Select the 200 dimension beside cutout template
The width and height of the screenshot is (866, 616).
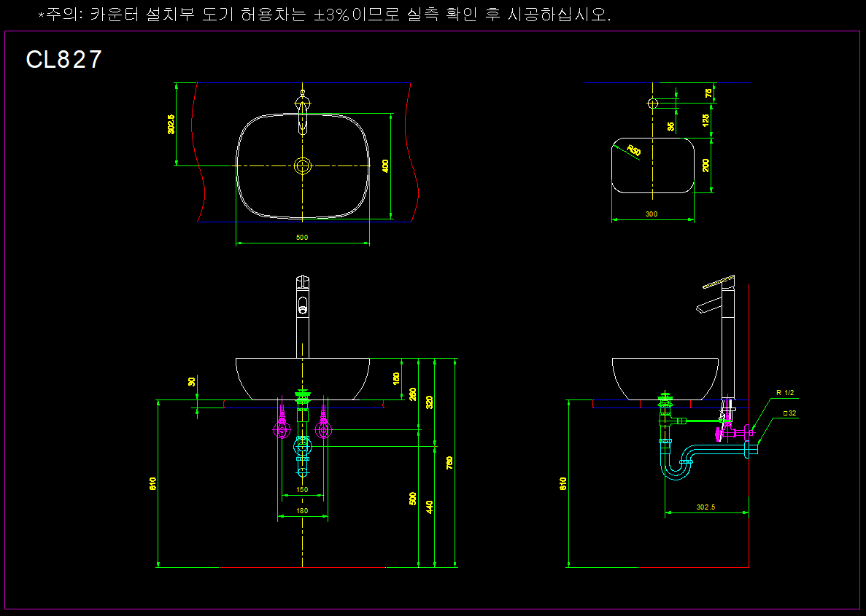(x=705, y=165)
